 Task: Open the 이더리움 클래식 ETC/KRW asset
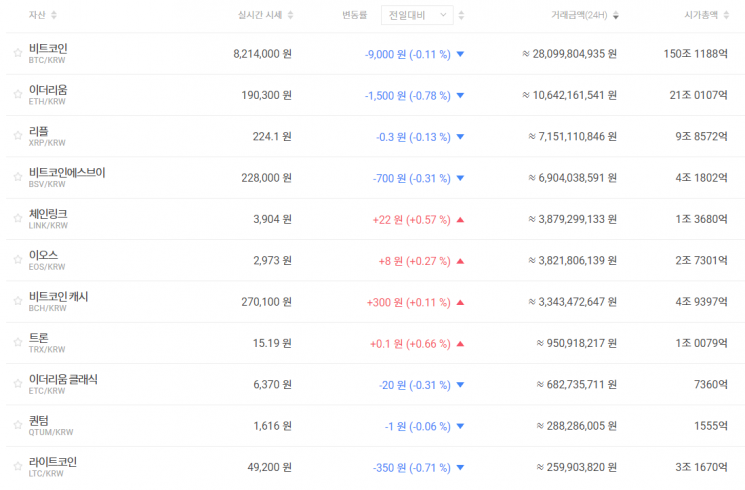[x=63, y=384]
